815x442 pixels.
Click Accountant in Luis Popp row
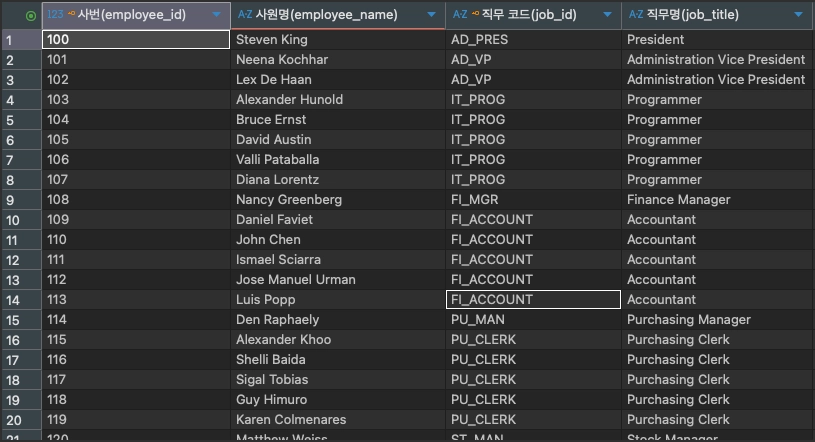coord(717,300)
